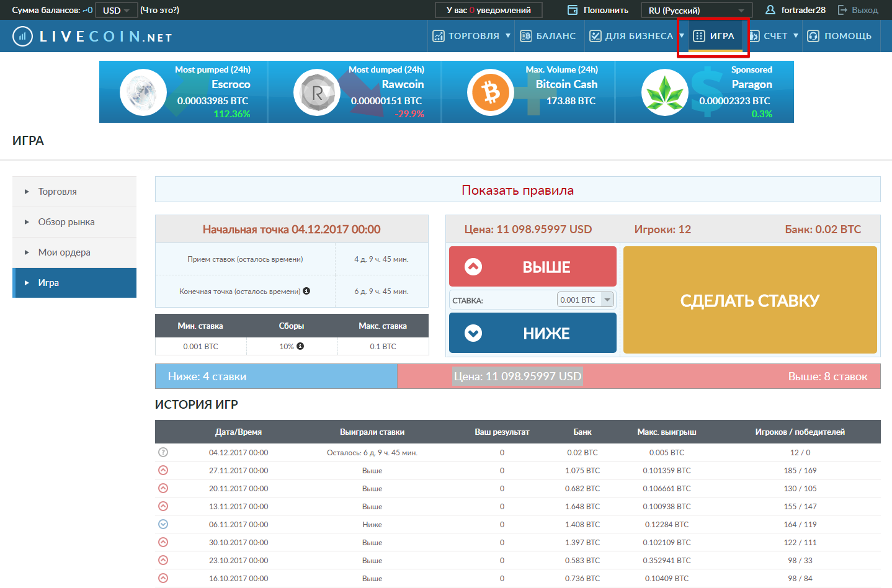Click the Rawcoin coin icon
This screenshot has height=588, width=892.
pyautogui.click(x=317, y=92)
